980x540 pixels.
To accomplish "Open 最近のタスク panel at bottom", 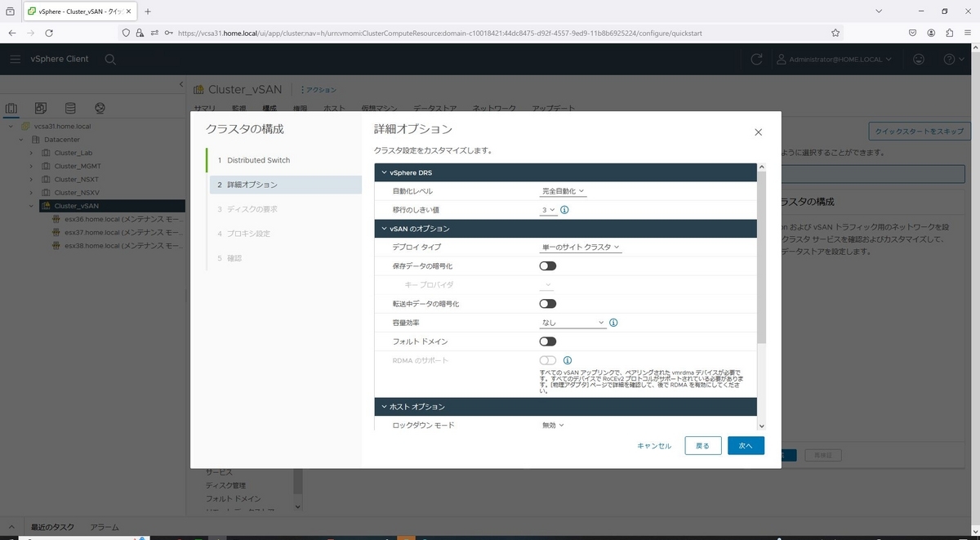I will [52, 527].
